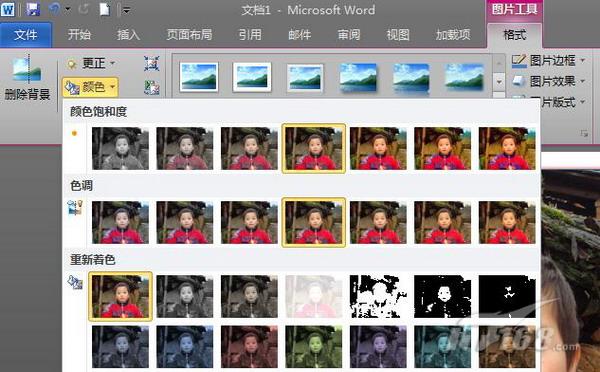
Task: Open the 文件 (File) tab
Action: pos(26,35)
